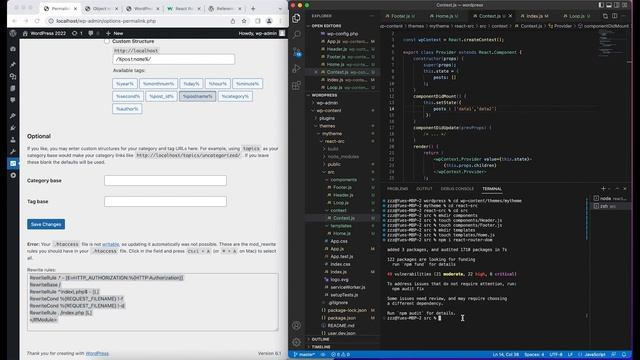
Task: Open the VS Code Run and Debug icon
Action: [x=297, y=69]
